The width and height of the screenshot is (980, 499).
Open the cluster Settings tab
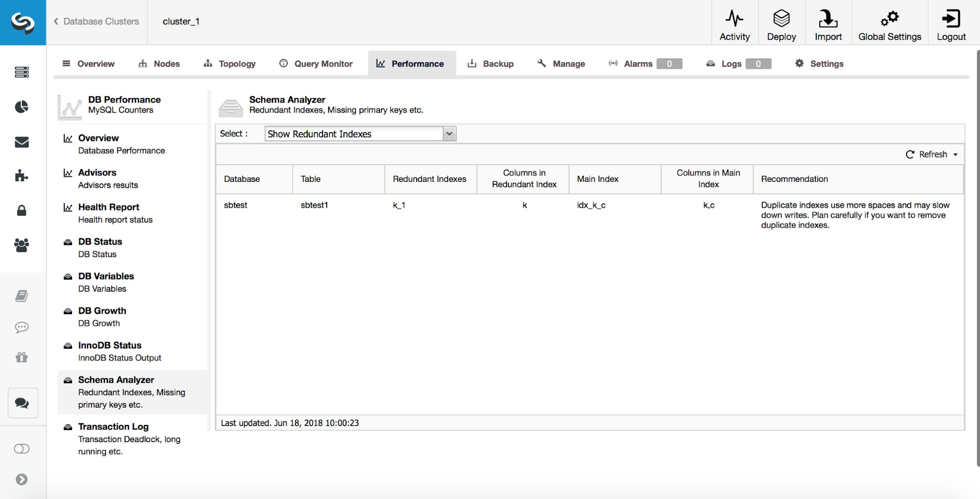(x=819, y=64)
